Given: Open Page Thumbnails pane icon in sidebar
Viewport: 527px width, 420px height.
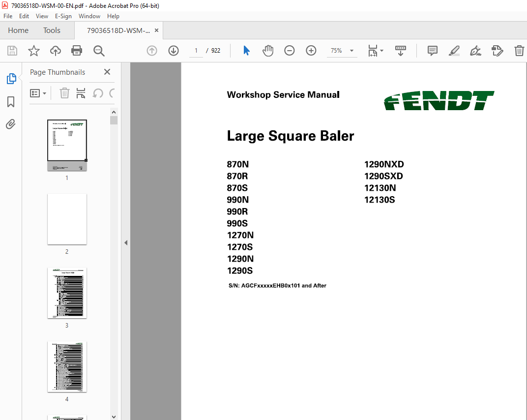Looking at the screenshot, I should [11, 79].
